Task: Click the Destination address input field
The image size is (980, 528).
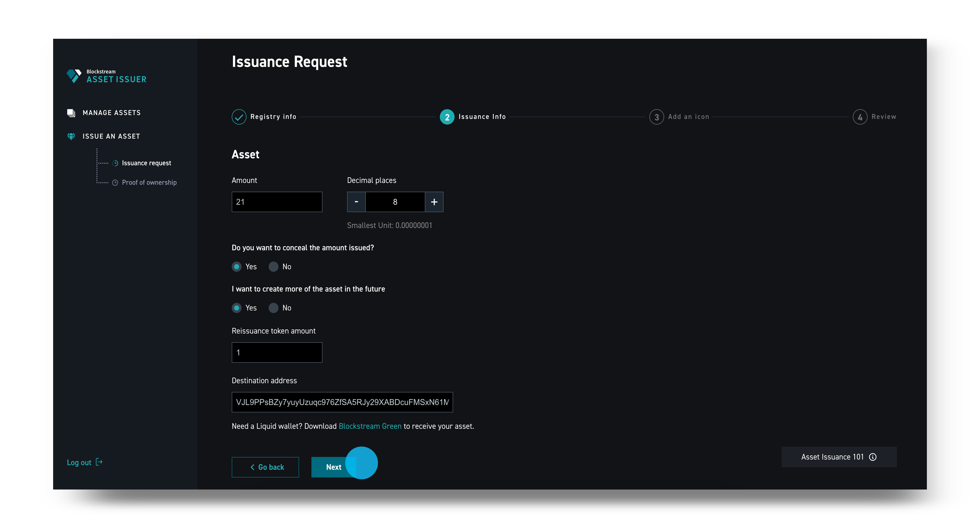Action: 342,402
